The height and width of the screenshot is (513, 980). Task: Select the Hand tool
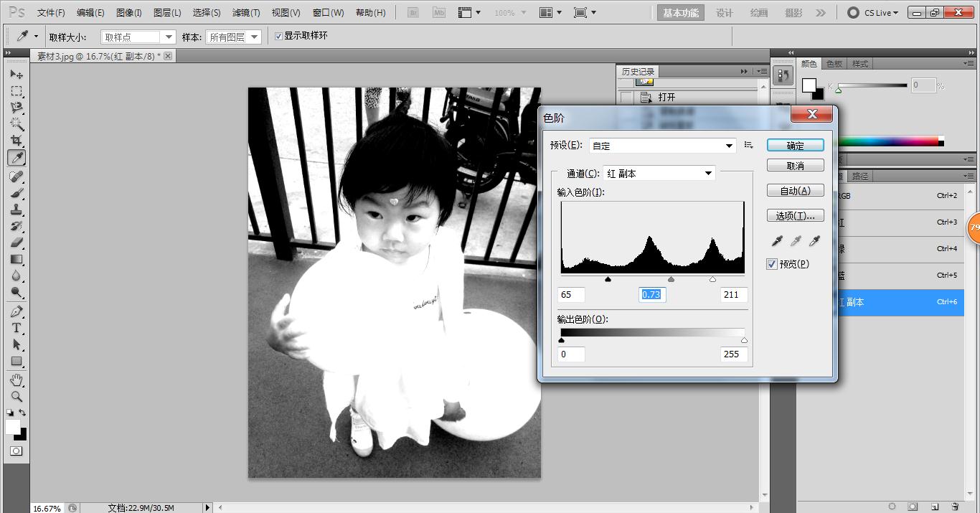pyautogui.click(x=17, y=380)
